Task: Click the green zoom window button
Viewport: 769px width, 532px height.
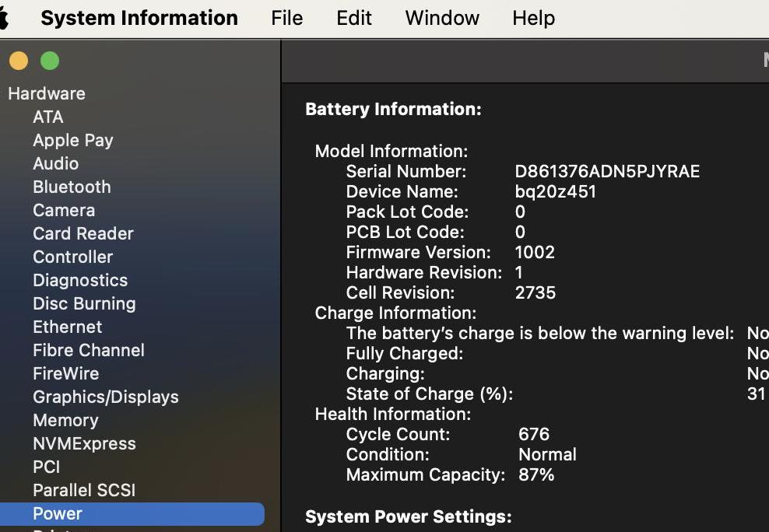Action: (x=50, y=61)
